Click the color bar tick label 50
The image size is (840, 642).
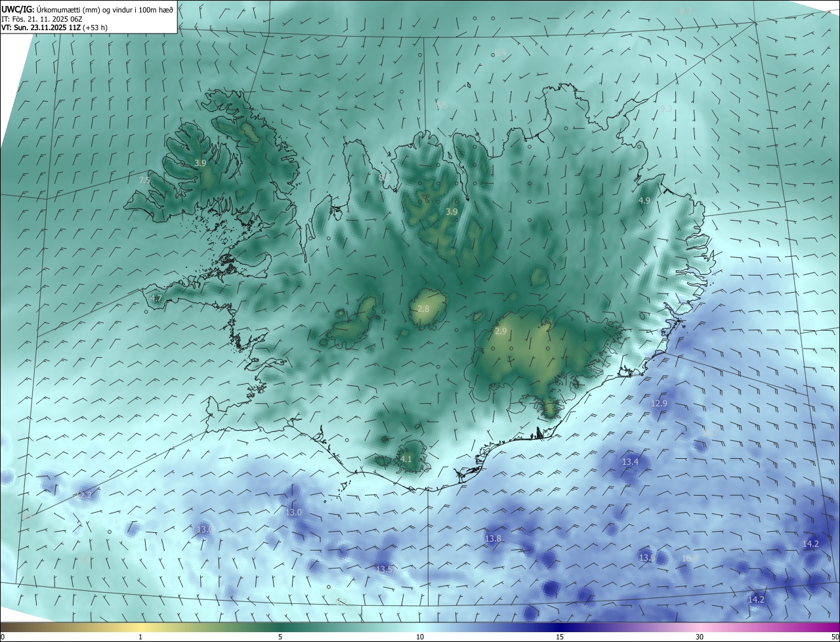pyautogui.click(x=835, y=637)
